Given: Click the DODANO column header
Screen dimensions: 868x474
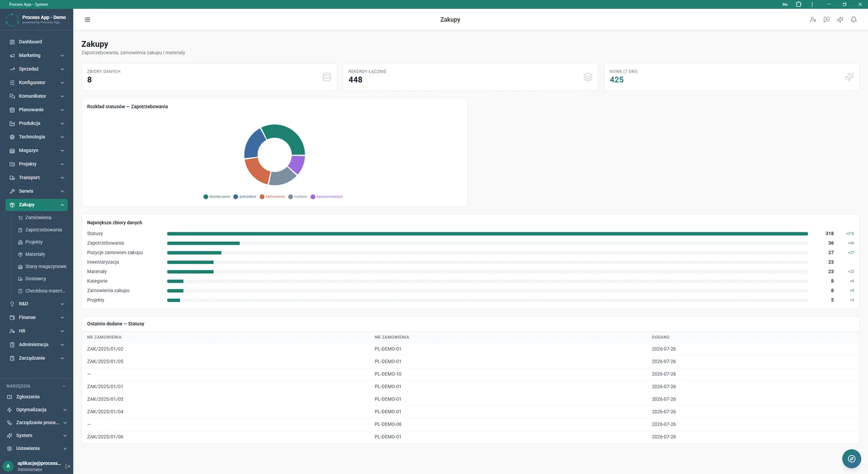Looking at the screenshot, I should coord(661,337).
